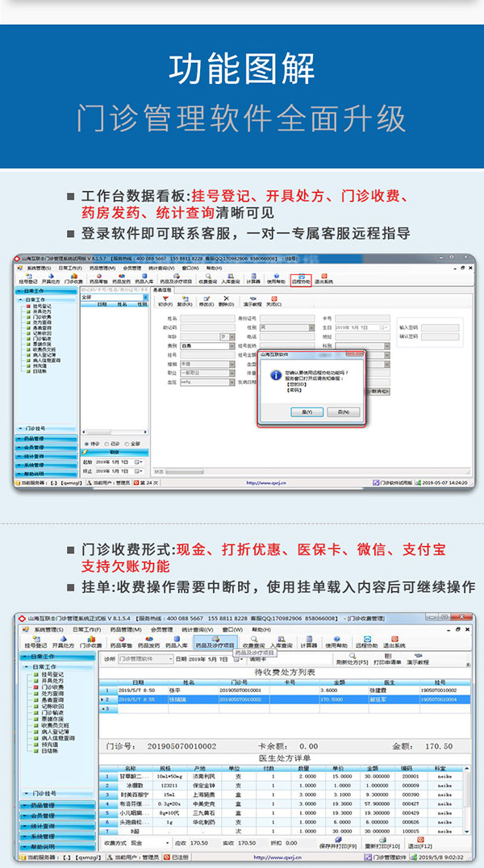The height and width of the screenshot is (868, 484).
Task: Select 张平 row in 待收费处方列表
Action: click(x=285, y=691)
